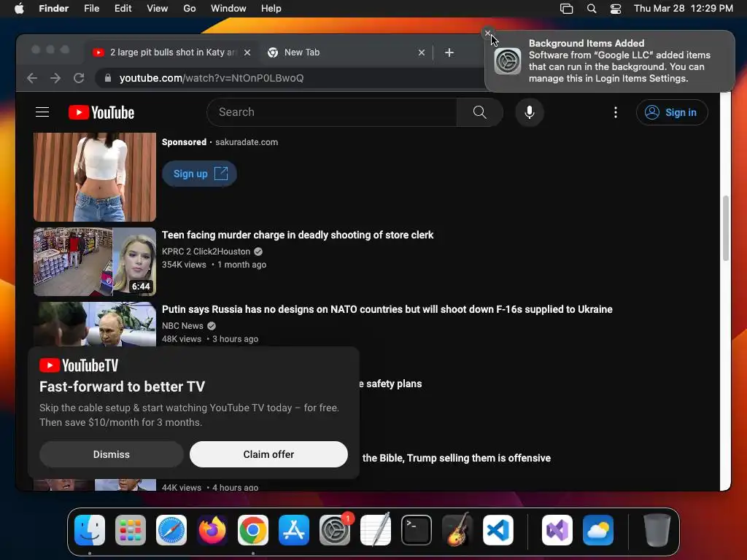Open the Finder menu
Viewport: 747px width, 560px height.
click(54, 9)
